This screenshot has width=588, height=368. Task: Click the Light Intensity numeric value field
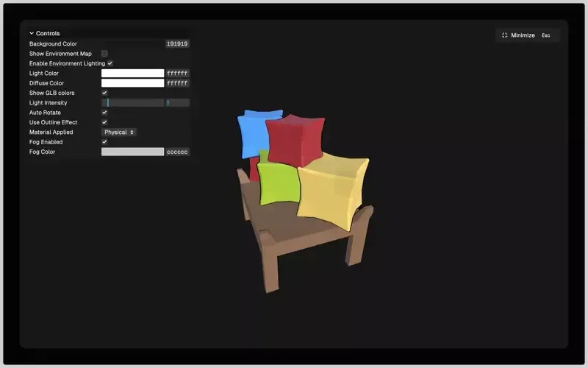pyautogui.click(x=177, y=103)
